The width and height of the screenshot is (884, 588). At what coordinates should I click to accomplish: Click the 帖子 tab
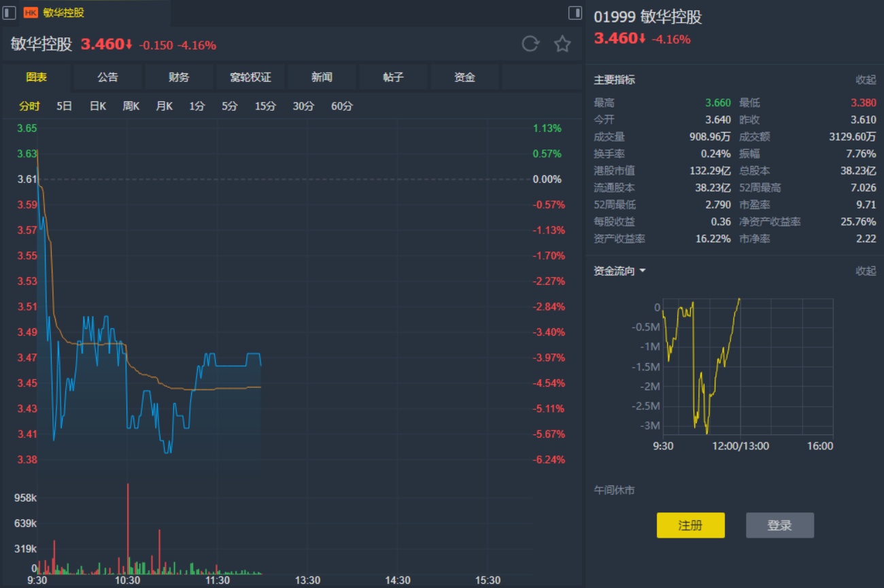393,77
